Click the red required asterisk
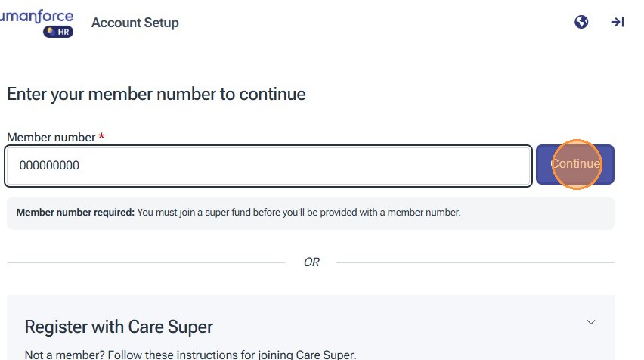 (x=101, y=138)
